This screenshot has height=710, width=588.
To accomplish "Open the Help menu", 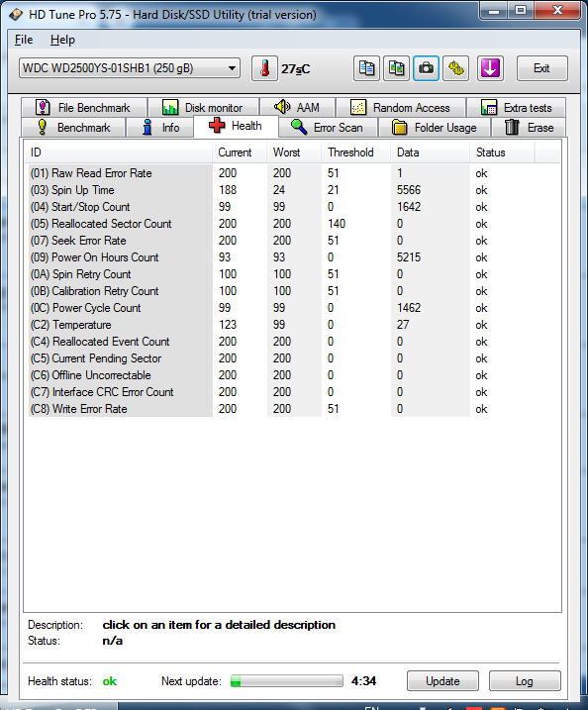I will pyautogui.click(x=62, y=40).
